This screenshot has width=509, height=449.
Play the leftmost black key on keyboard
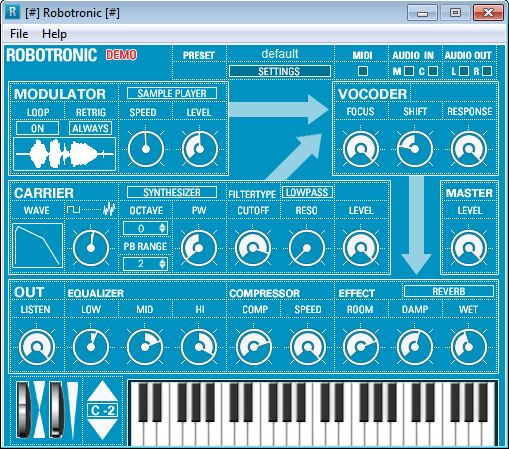tap(143, 402)
